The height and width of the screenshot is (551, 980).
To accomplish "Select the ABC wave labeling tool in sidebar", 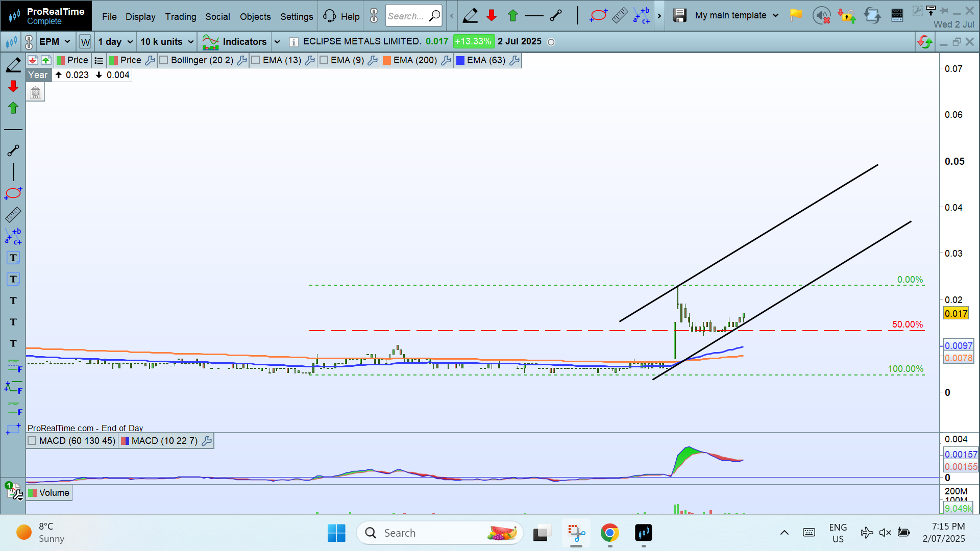I will pyautogui.click(x=13, y=236).
